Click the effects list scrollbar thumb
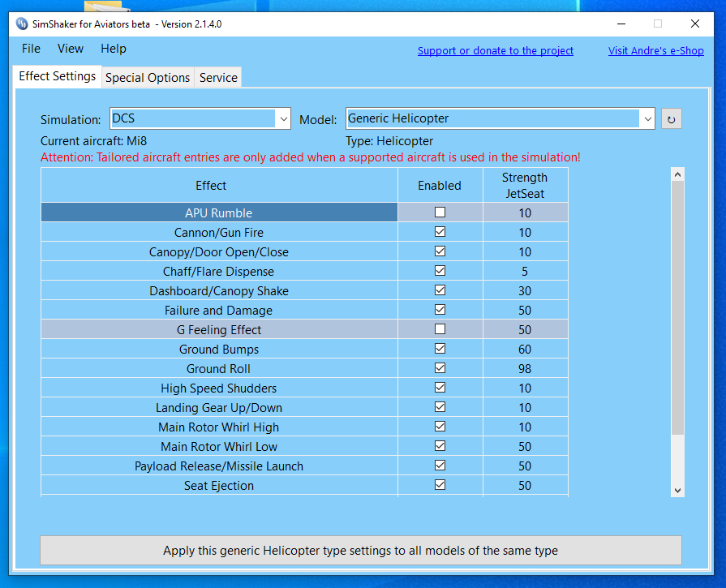The width and height of the screenshot is (726, 588). (677, 308)
